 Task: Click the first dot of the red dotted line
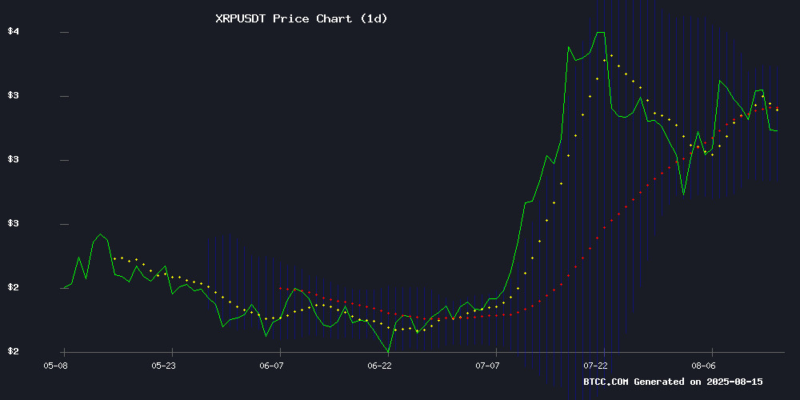[280, 288]
